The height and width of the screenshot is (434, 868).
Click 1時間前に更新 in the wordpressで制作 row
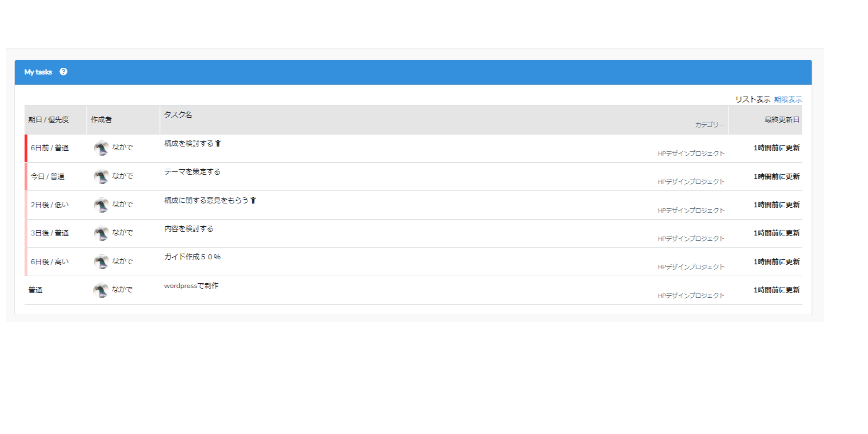coord(776,290)
